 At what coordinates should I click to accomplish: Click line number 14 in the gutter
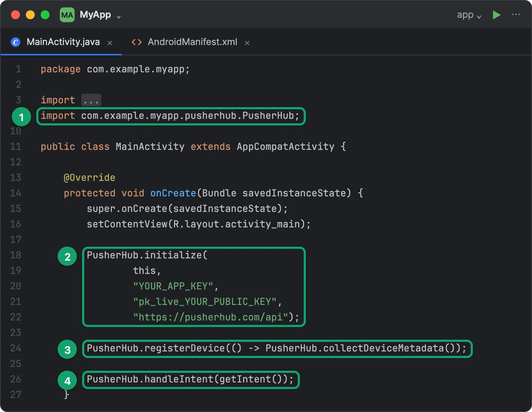[x=16, y=193]
